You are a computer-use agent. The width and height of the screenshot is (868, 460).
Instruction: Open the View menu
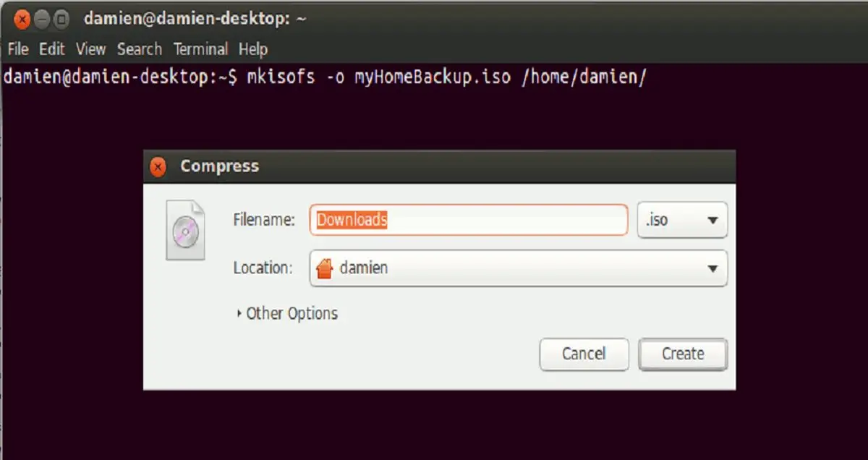coord(91,49)
